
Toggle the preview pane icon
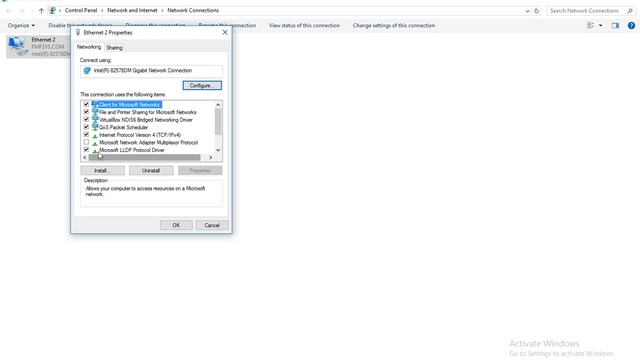click(615, 25)
